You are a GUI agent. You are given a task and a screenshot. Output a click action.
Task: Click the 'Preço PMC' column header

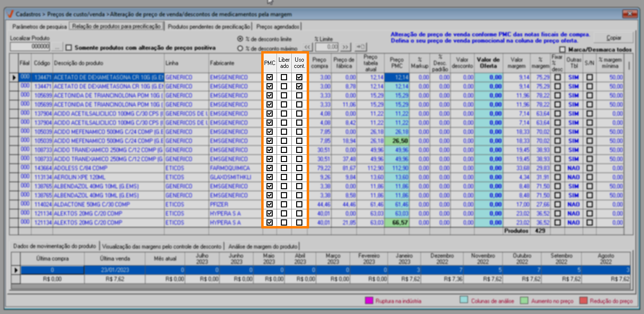pyautogui.click(x=397, y=63)
